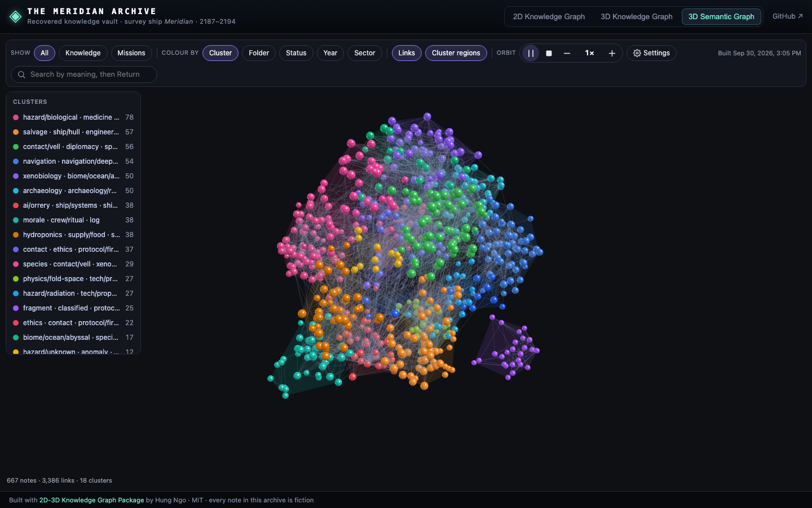812x508 pixels.
Task: Click the hazard/radiation cluster blue dot
Action: (16, 294)
